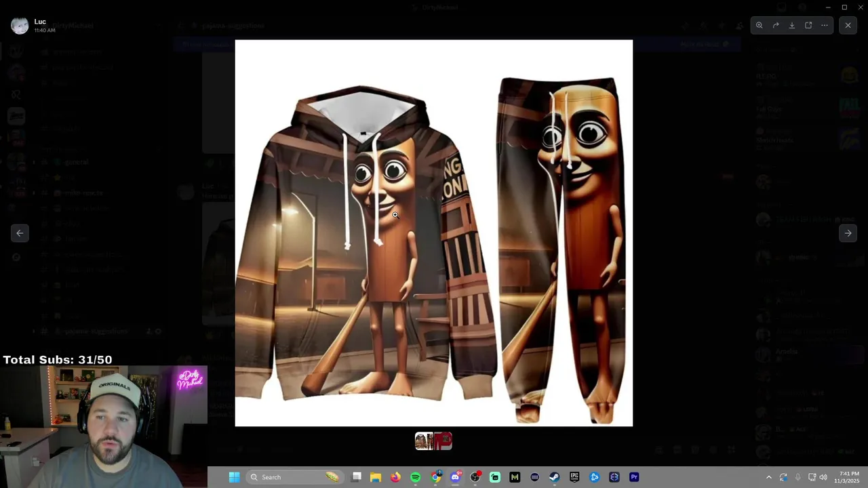Open Steam from the taskbar
Viewport: 868px width, 488px height.
point(555,477)
